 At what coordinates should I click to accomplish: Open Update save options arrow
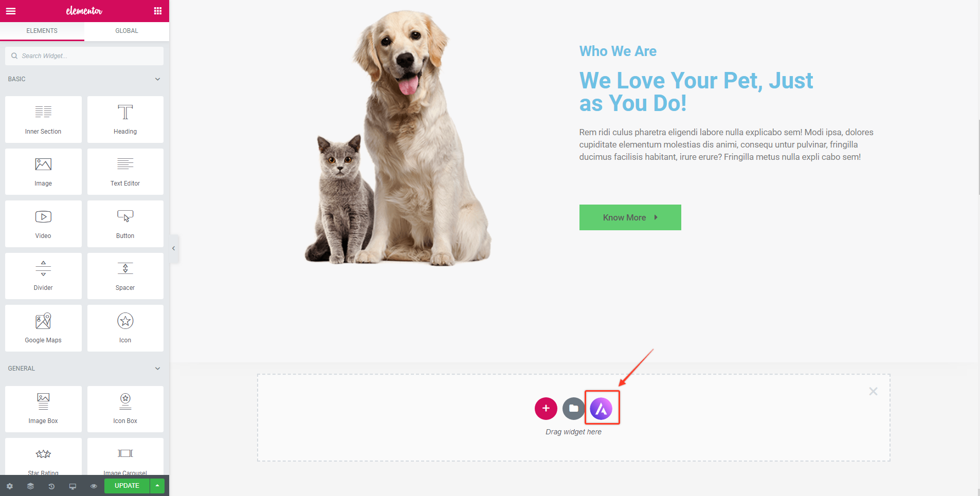click(x=157, y=486)
